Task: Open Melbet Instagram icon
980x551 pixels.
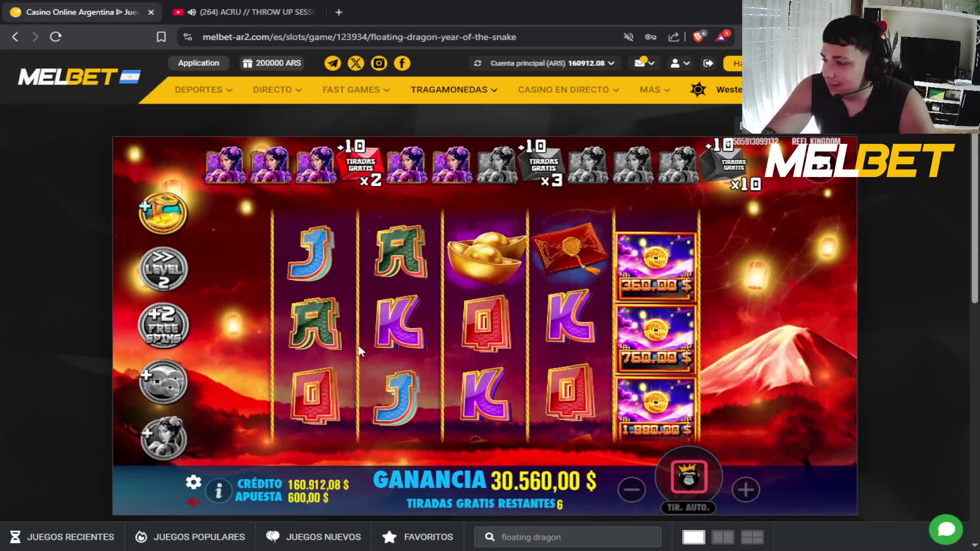Action: (x=379, y=63)
